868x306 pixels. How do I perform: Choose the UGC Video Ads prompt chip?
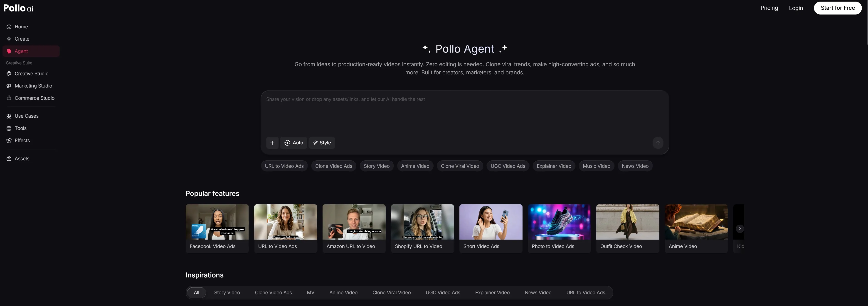[508, 166]
